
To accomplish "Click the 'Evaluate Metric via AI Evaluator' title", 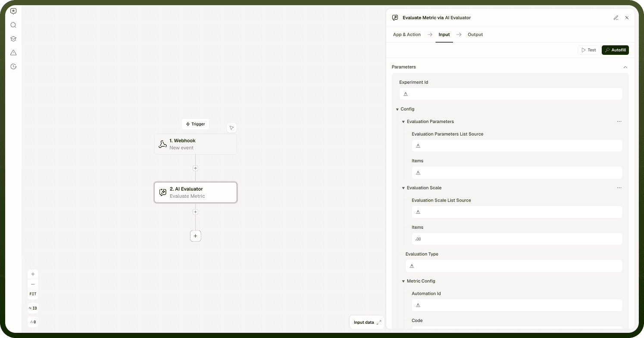I will (437, 18).
